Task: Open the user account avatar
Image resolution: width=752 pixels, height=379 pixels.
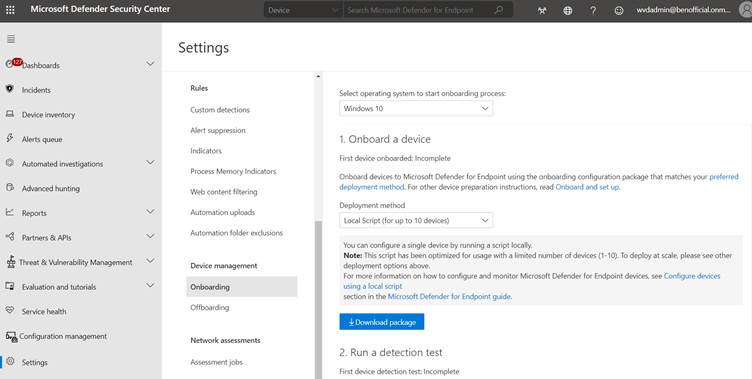Action: pyautogui.click(x=746, y=10)
